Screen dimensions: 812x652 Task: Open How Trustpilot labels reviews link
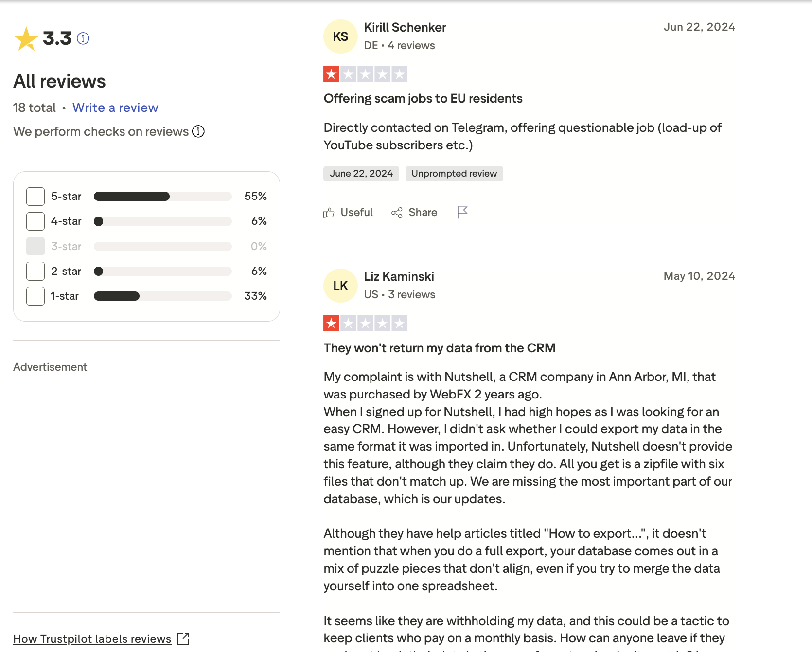(x=92, y=639)
